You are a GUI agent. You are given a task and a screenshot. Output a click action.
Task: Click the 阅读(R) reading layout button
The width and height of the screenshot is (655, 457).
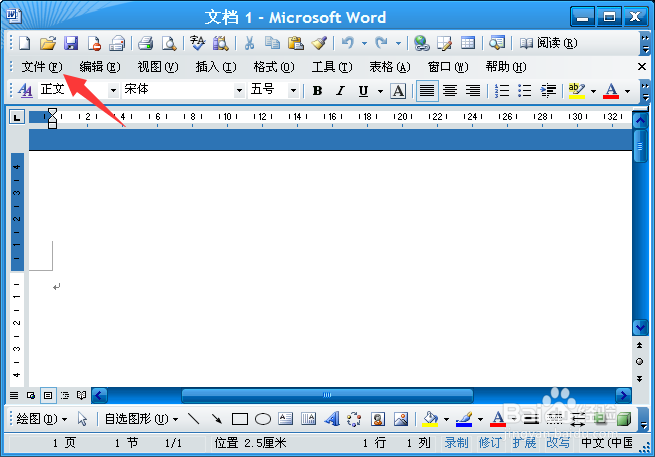tap(548, 43)
